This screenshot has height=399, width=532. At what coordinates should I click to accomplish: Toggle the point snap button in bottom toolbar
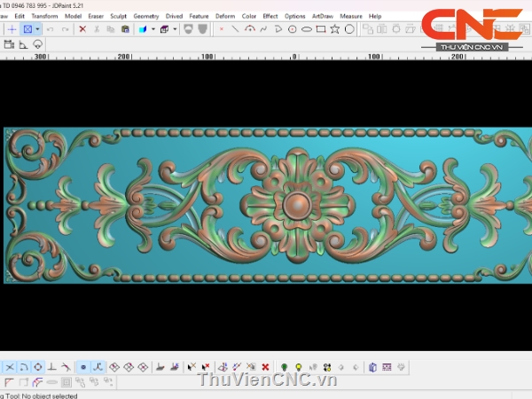(x=83, y=366)
